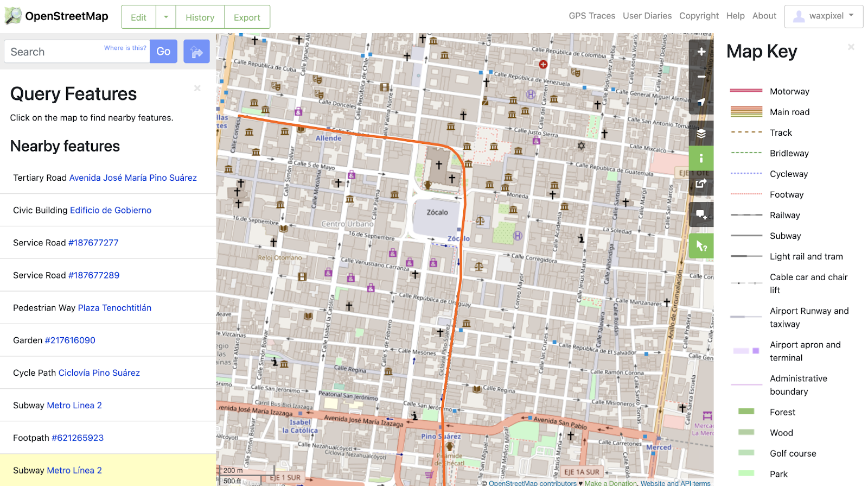Click the Golf course legend entry
Screen dimensions: 868x486
point(793,453)
